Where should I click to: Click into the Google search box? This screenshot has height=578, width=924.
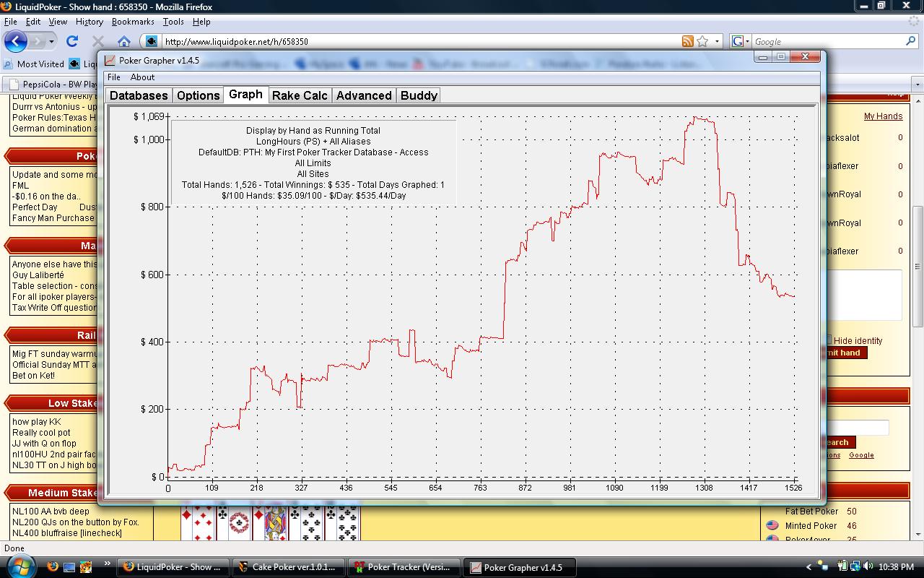(828, 42)
